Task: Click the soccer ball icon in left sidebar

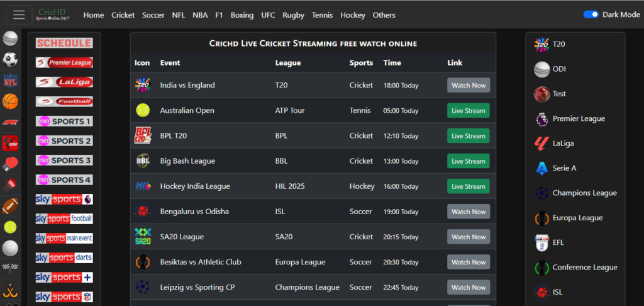Action: 10,60
